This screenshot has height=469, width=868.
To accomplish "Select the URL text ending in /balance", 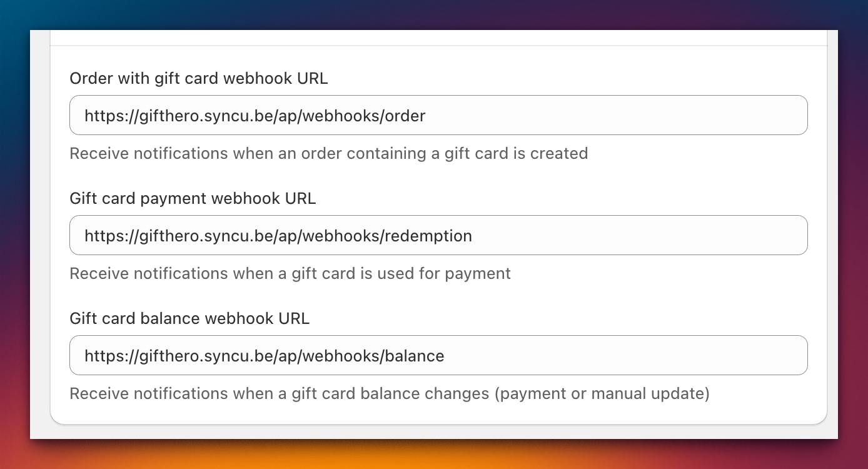I will (263, 356).
